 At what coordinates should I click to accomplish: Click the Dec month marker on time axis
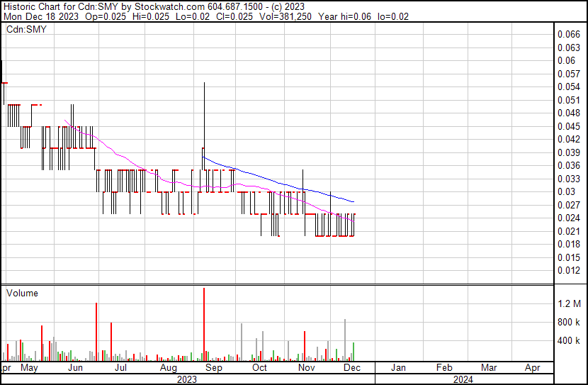pyautogui.click(x=352, y=368)
